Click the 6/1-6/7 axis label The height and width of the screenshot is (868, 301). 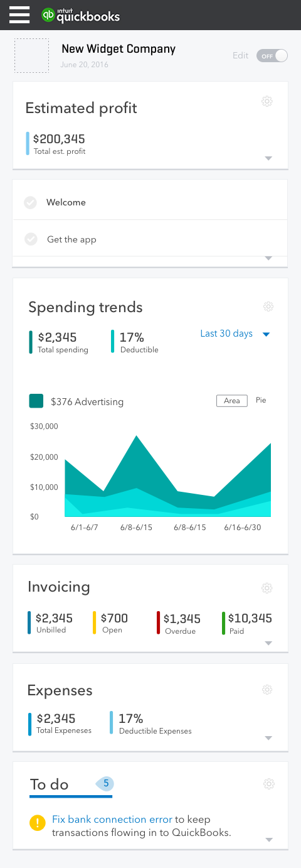coord(84,528)
